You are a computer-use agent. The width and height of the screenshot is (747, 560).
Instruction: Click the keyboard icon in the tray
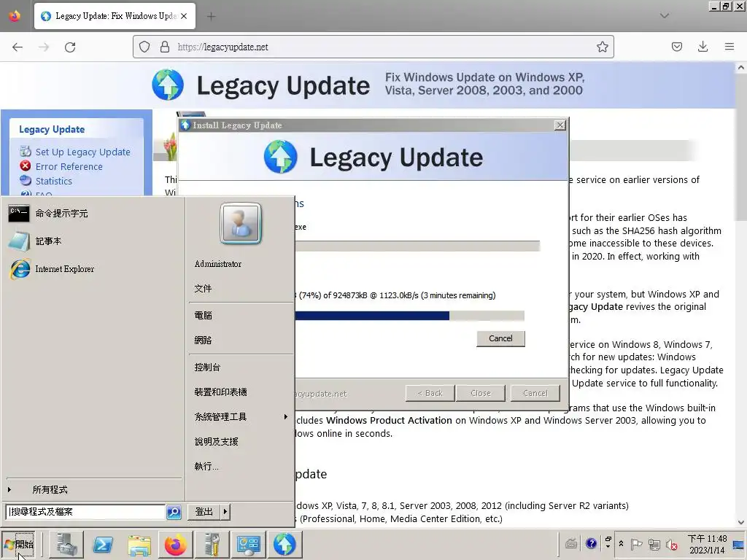pyautogui.click(x=571, y=543)
